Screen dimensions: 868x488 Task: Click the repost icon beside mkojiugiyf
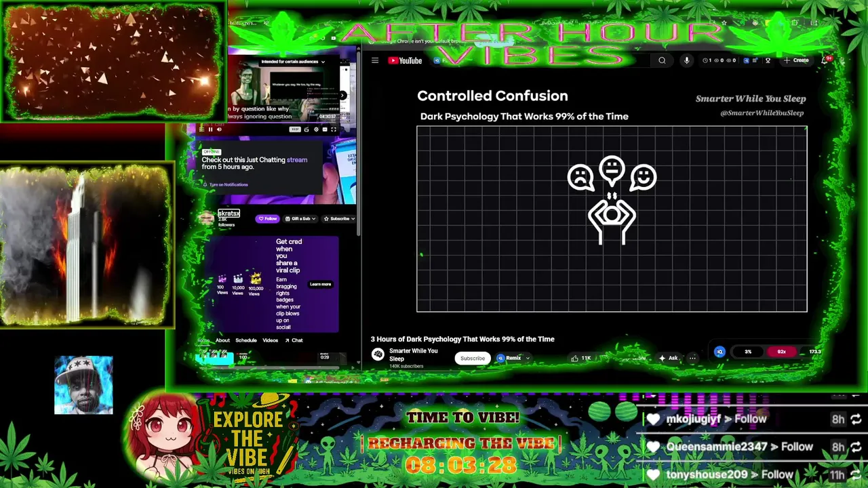click(856, 419)
